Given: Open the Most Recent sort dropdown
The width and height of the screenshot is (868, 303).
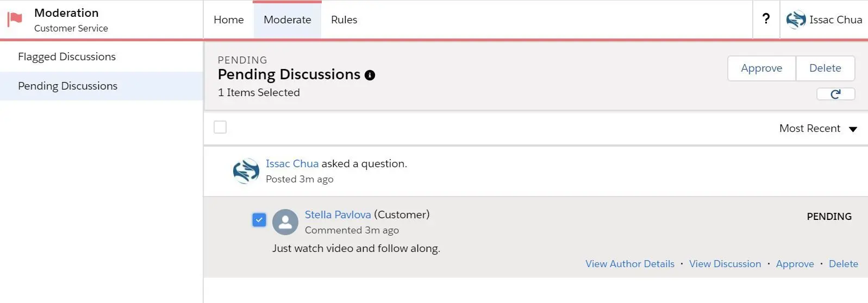Looking at the screenshot, I should [817, 129].
